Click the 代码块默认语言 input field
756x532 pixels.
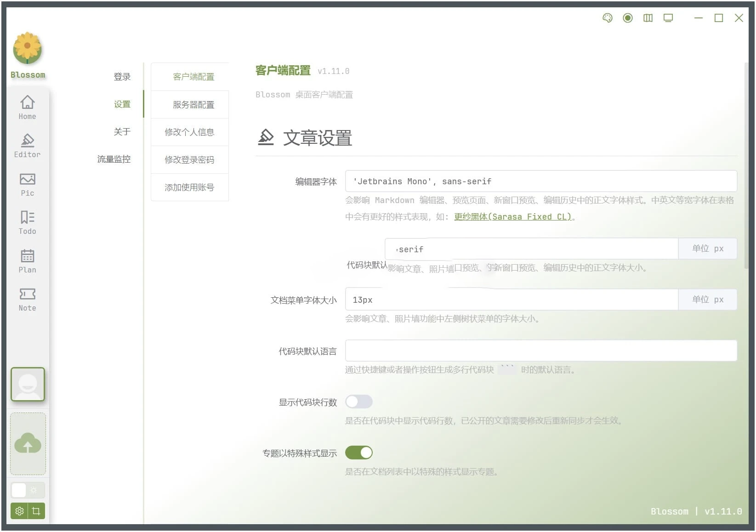coord(540,351)
